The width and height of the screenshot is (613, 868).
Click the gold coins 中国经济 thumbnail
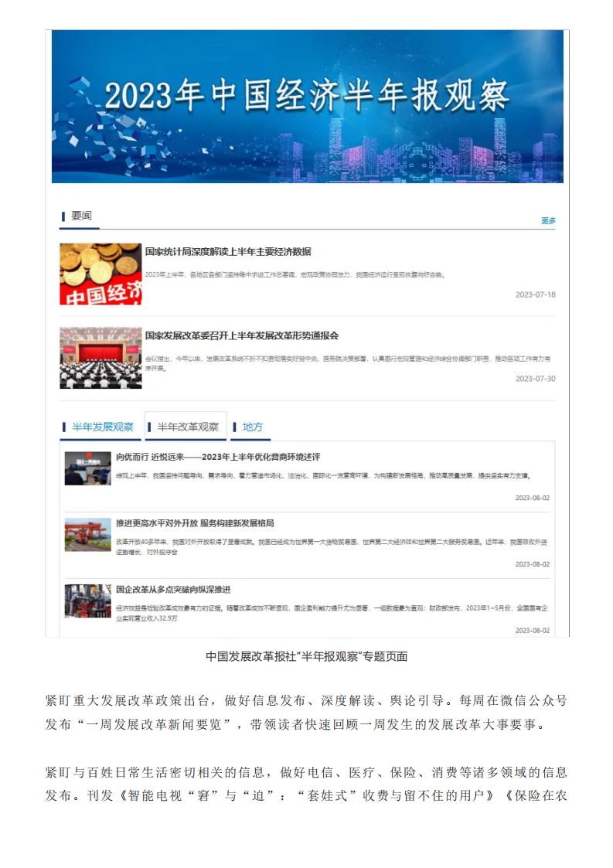100,274
